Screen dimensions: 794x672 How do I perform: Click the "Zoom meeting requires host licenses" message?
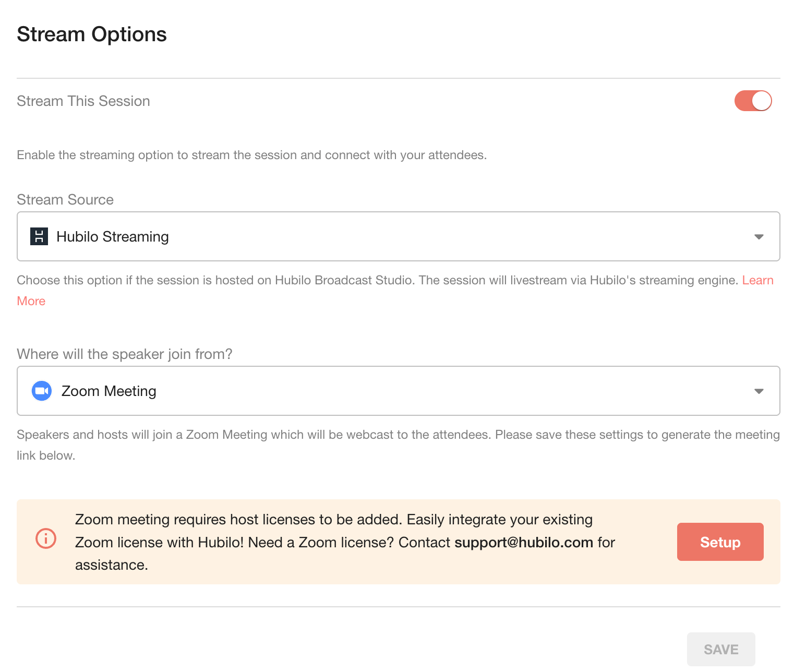334,520
